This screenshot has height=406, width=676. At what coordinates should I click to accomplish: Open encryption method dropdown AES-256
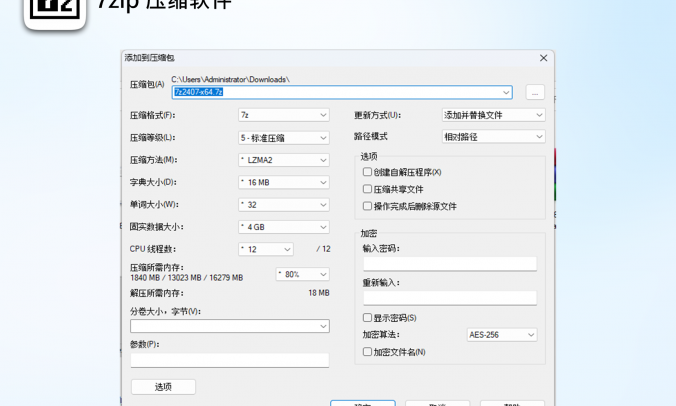pyautogui.click(x=502, y=335)
